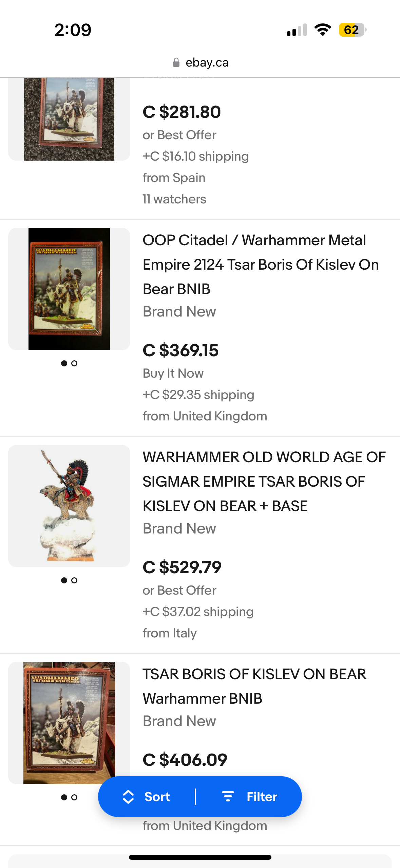Tap the ebay.ca address bar
Screen dimensions: 400x868
point(207,62)
